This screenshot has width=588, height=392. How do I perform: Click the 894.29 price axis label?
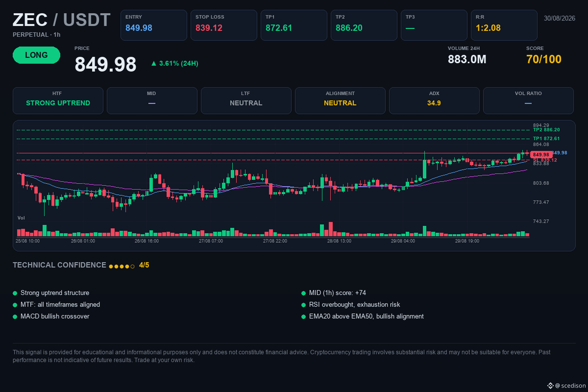click(541, 125)
